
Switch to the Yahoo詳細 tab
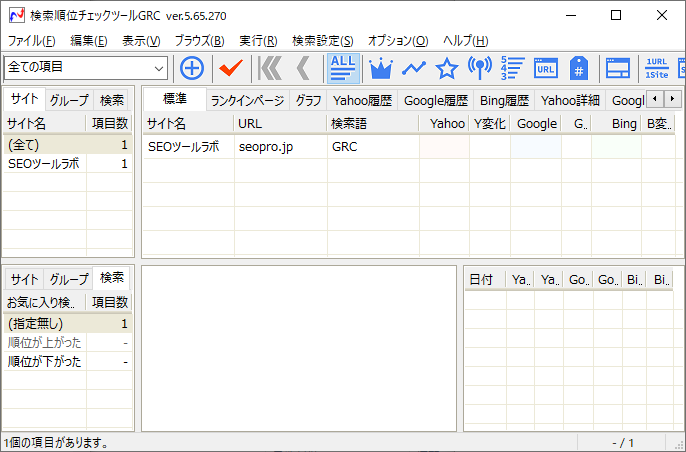[x=570, y=101]
